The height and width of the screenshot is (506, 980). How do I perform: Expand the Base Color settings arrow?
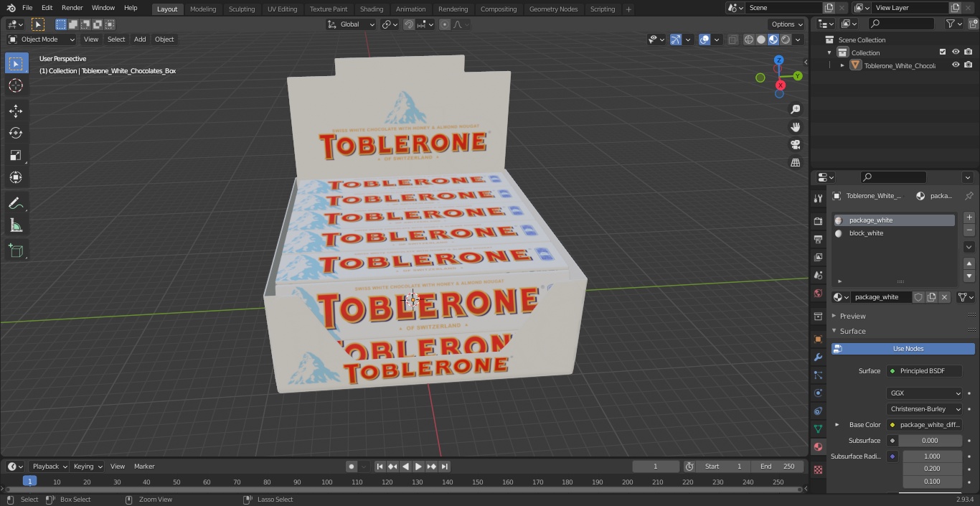[x=837, y=425]
